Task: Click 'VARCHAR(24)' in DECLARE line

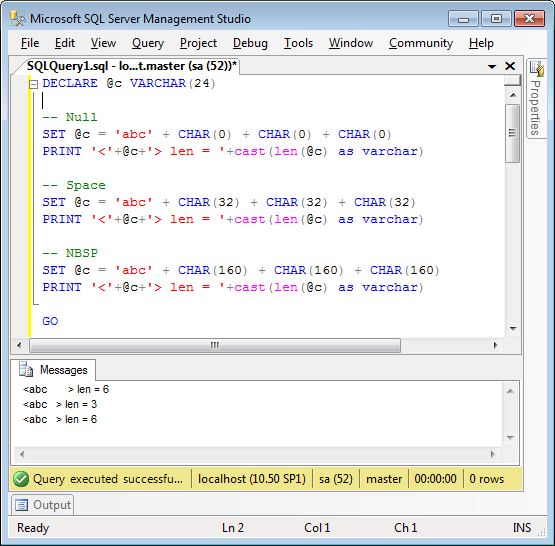Action: pos(173,84)
